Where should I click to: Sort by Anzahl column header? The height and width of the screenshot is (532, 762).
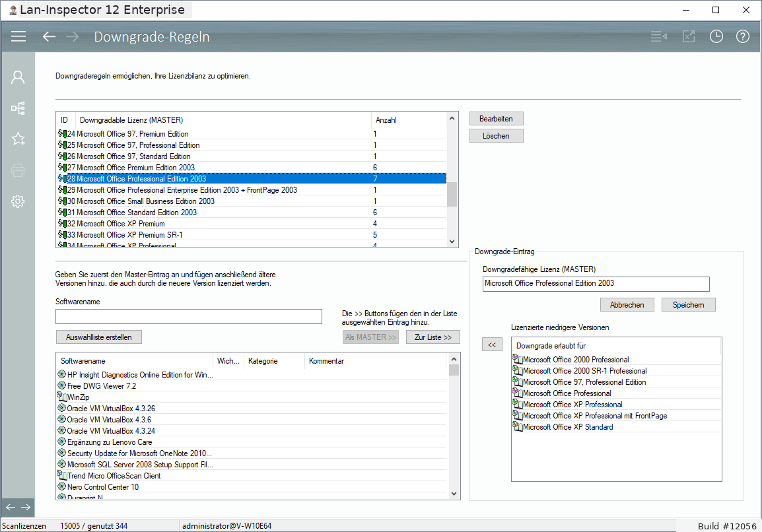[408, 120]
